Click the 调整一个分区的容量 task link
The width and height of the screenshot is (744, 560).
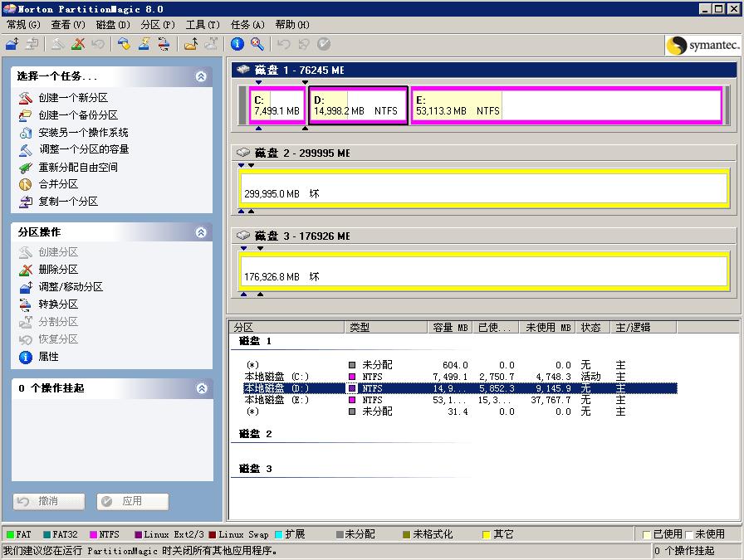83,149
